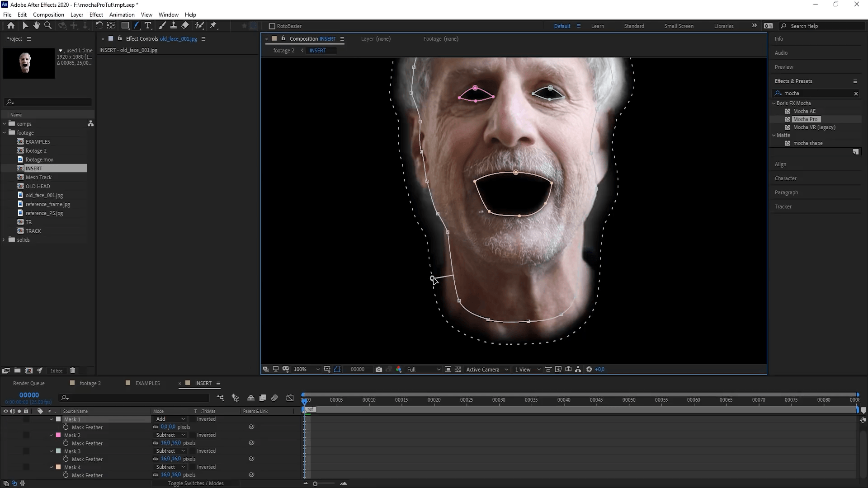Open the Composition menu
Screen dimensions: 868x488
[48, 14]
